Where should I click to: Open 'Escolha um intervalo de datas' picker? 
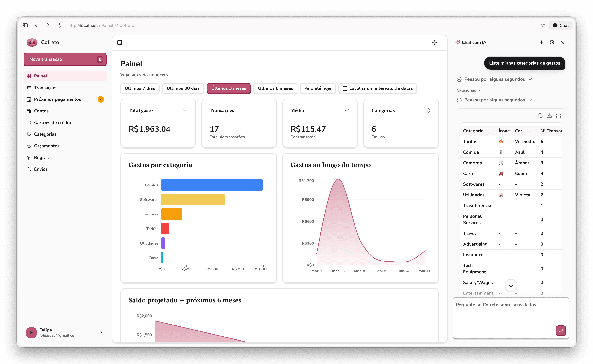pos(378,88)
